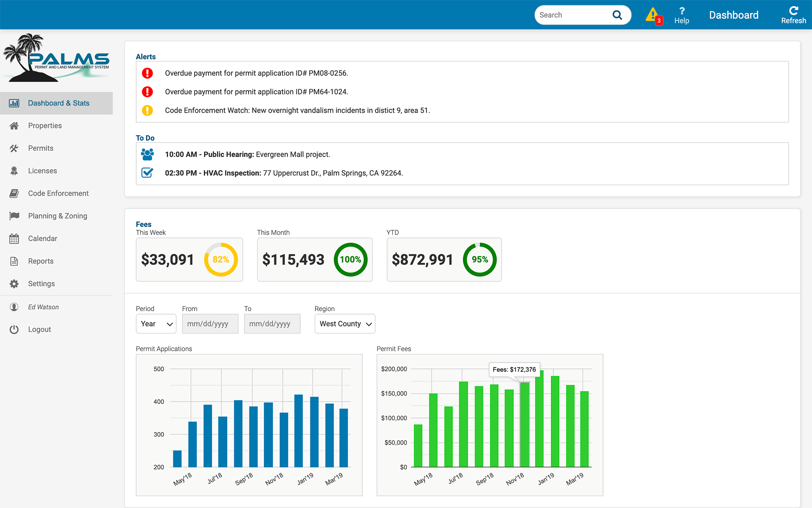Click the This Week 82% progress ring
Viewport: 812px width, 508px height.
click(x=221, y=260)
